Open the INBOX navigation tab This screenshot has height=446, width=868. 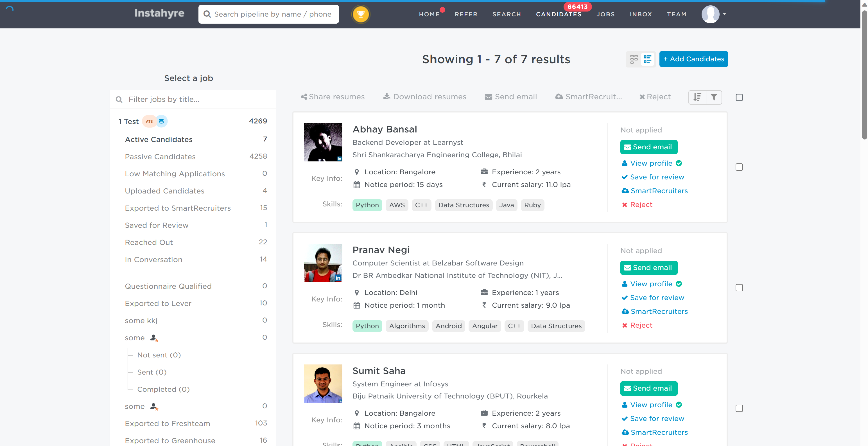[x=641, y=14]
